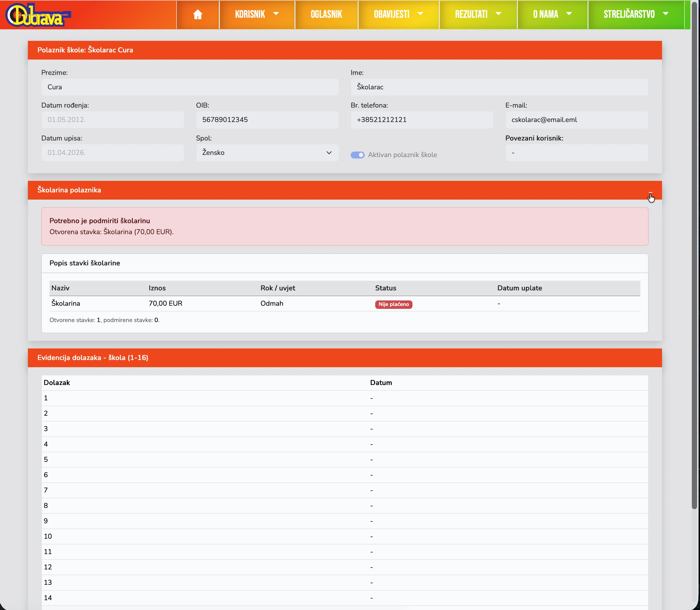This screenshot has width=700, height=610.
Task: Click the home icon in navbar
Action: point(197,14)
